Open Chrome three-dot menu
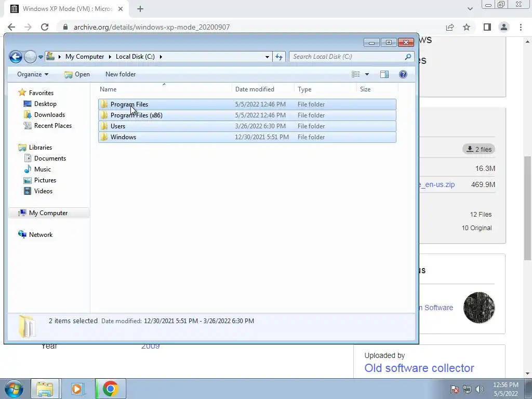Screen dimensions: 532x399 (521, 27)
